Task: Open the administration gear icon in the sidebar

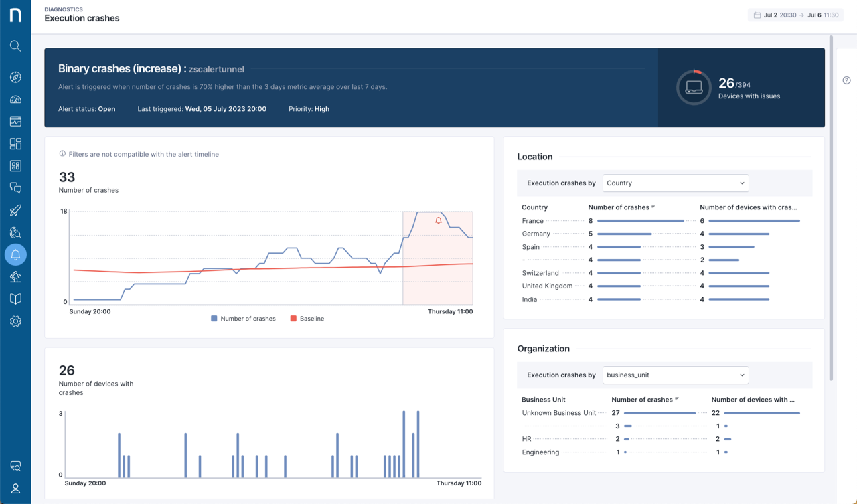Action: click(15, 321)
